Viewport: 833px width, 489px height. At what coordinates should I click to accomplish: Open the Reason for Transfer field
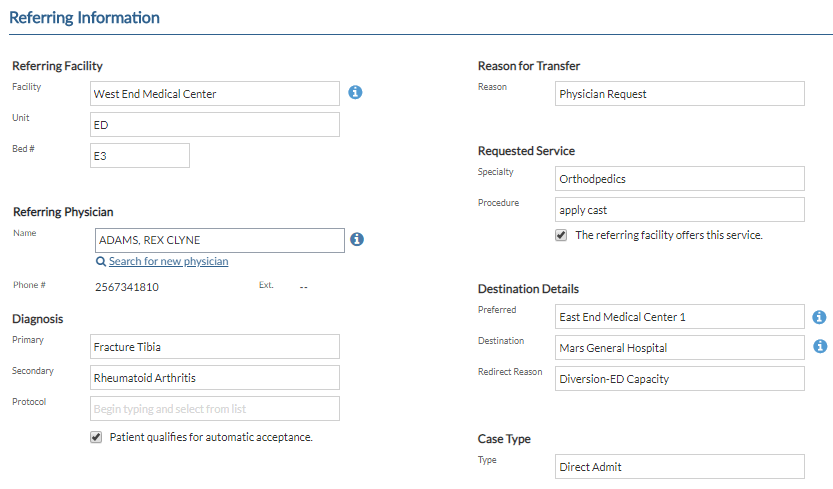click(x=679, y=94)
